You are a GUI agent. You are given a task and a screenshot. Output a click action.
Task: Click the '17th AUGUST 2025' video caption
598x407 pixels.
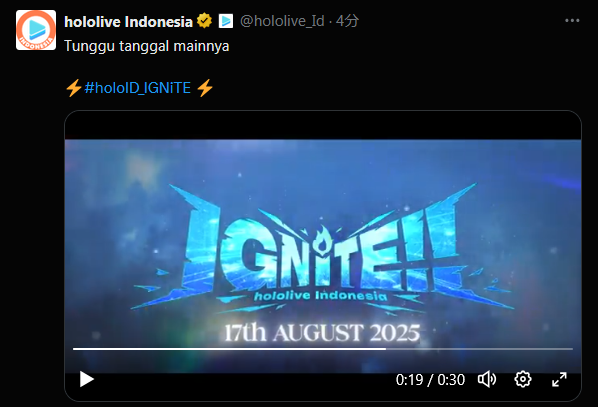[322, 333]
